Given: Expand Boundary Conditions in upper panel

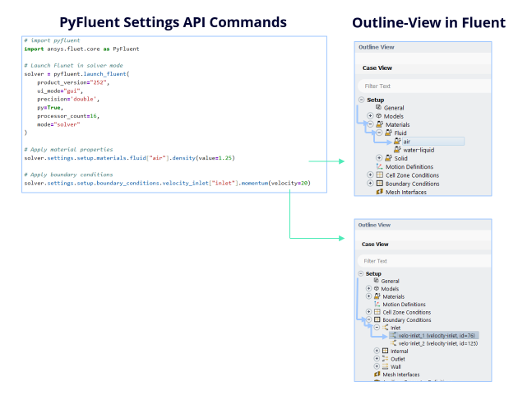Looking at the screenshot, I should click(370, 184).
